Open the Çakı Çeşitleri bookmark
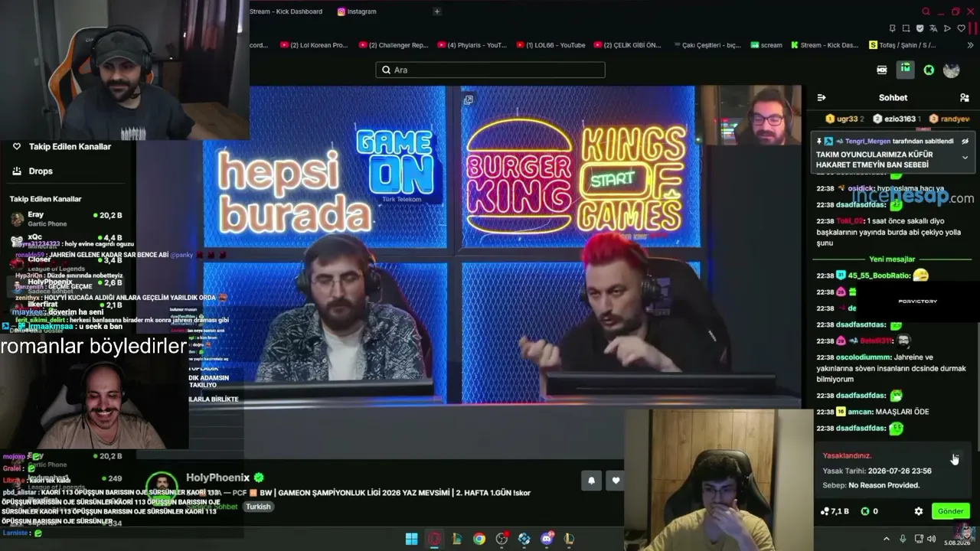 (x=706, y=45)
